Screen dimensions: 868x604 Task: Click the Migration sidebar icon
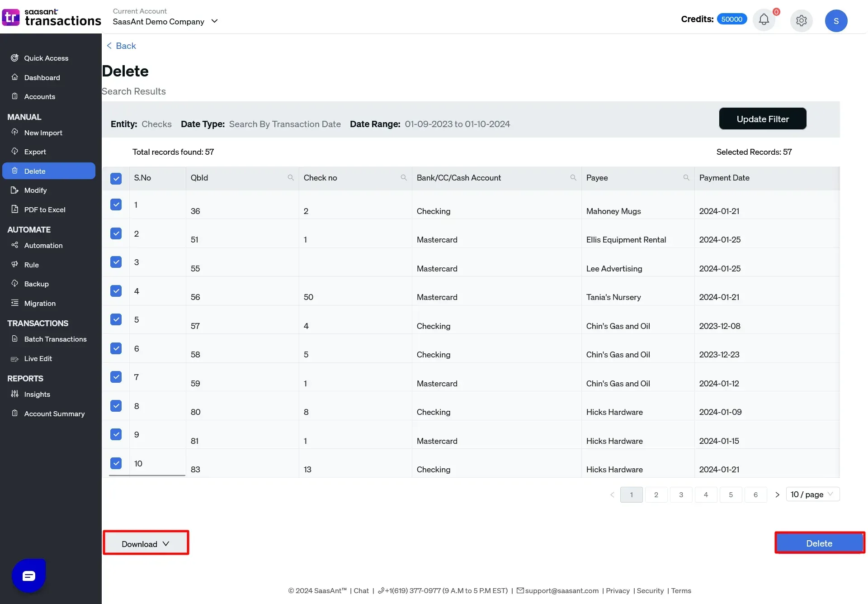coord(14,303)
